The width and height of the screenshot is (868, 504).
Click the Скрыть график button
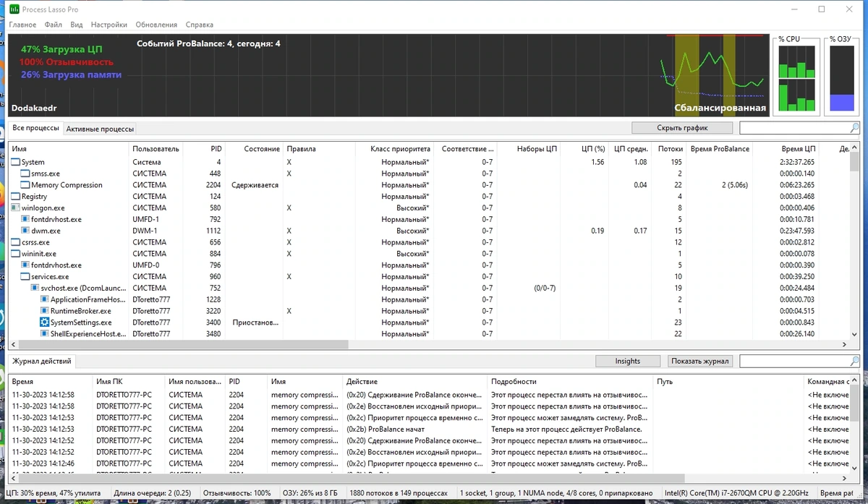point(682,128)
